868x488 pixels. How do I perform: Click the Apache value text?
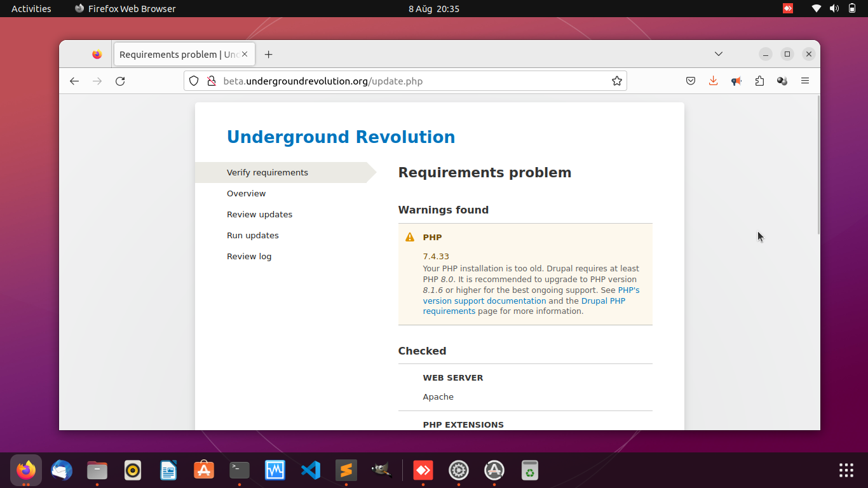(x=438, y=396)
